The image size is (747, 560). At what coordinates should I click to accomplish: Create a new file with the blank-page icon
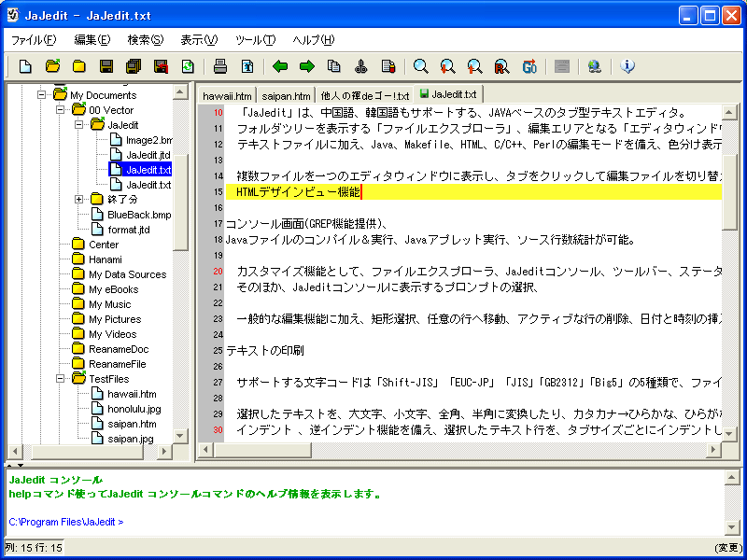coord(25,66)
